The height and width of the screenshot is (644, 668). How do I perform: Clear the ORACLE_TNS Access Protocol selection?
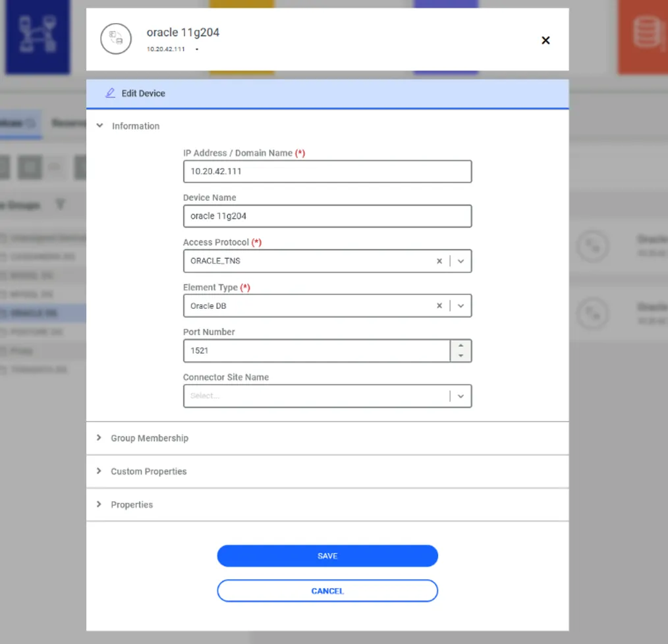pos(439,261)
